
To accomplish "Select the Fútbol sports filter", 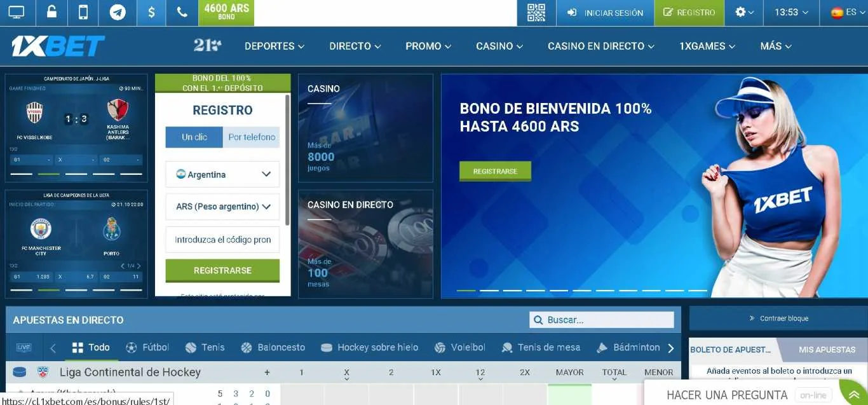I will [147, 347].
